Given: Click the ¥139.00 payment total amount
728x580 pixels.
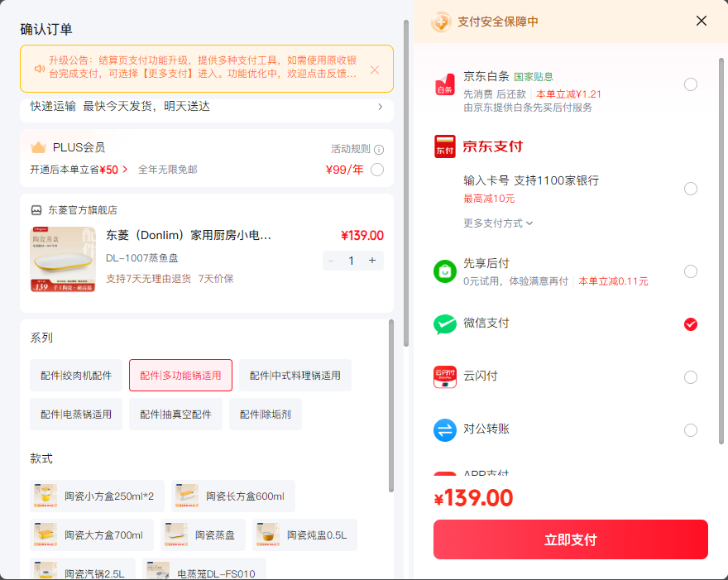Looking at the screenshot, I should [473, 498].
